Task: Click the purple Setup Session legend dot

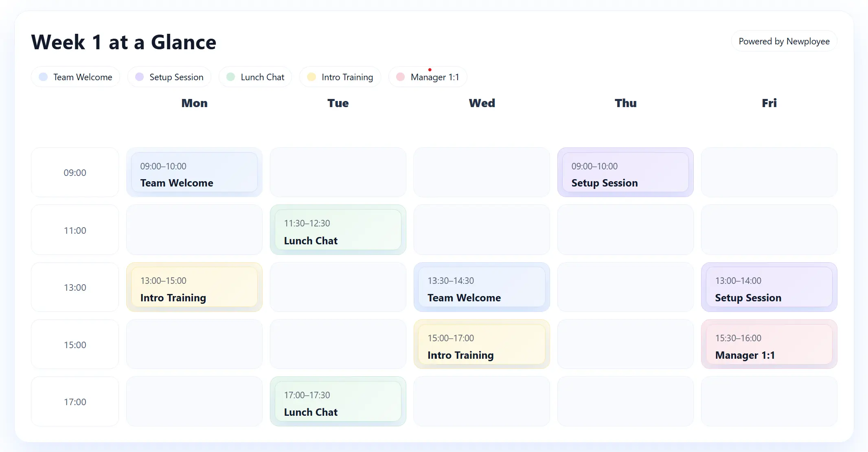Action: [139, 77]
